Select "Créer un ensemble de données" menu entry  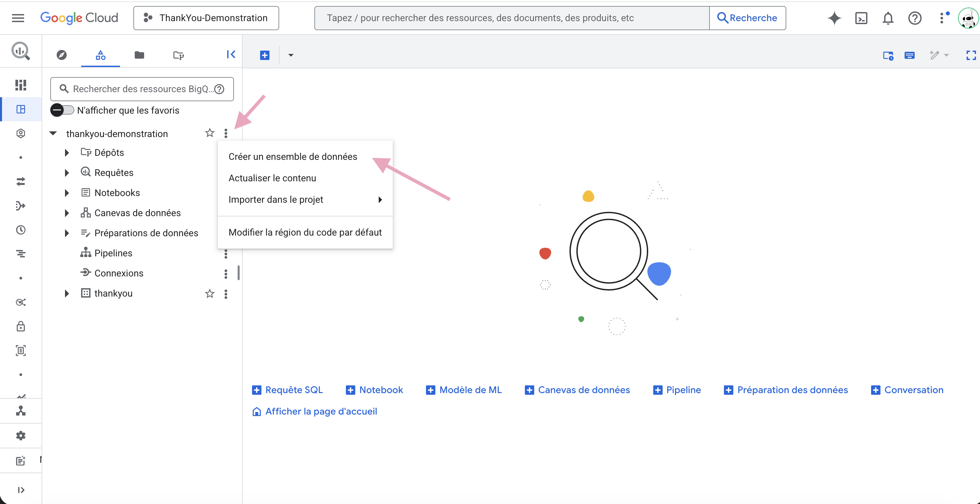point(293,157)
